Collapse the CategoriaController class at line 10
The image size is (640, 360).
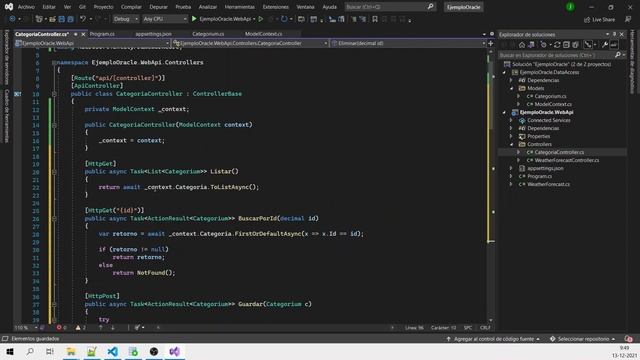pyautogui.click(x=54, y=94)
